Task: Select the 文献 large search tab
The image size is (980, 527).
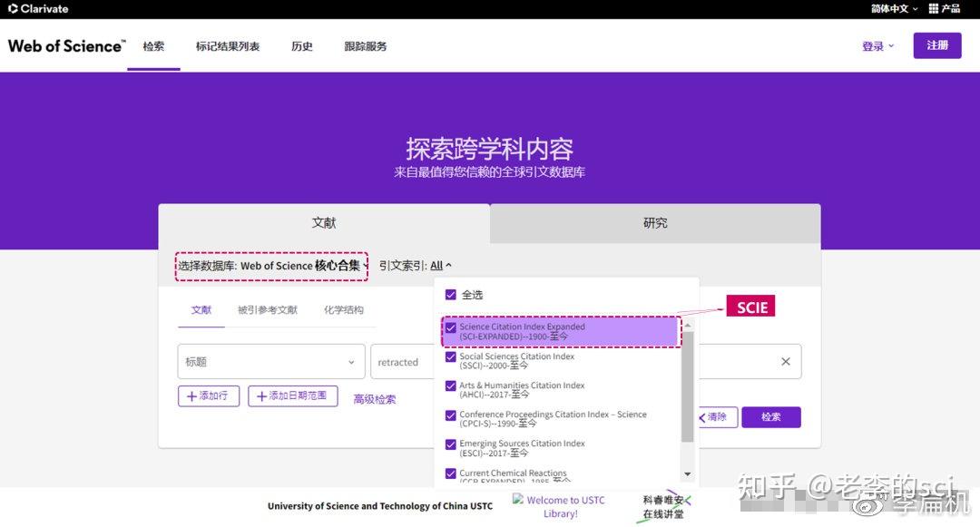Action: click(324, 223)
